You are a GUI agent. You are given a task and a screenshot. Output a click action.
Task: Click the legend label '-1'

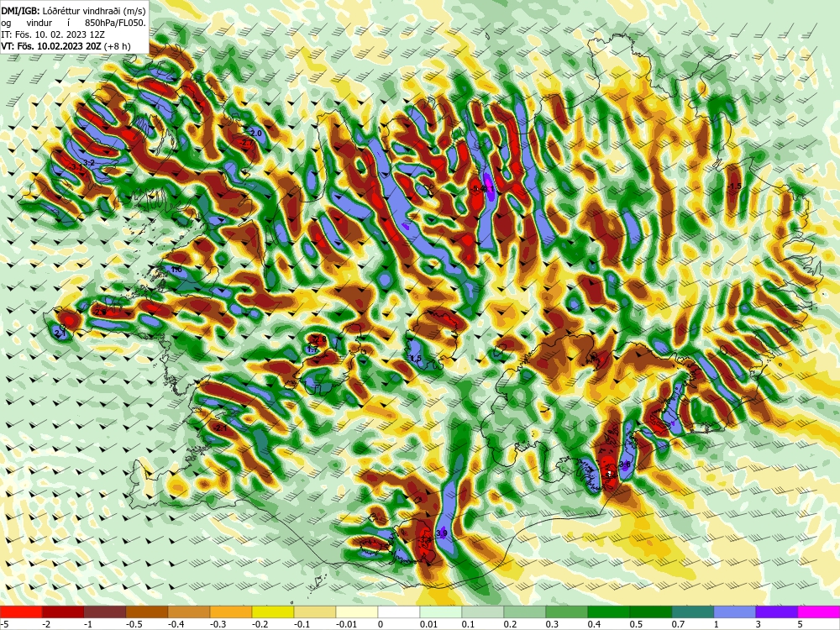pos(89,624)
